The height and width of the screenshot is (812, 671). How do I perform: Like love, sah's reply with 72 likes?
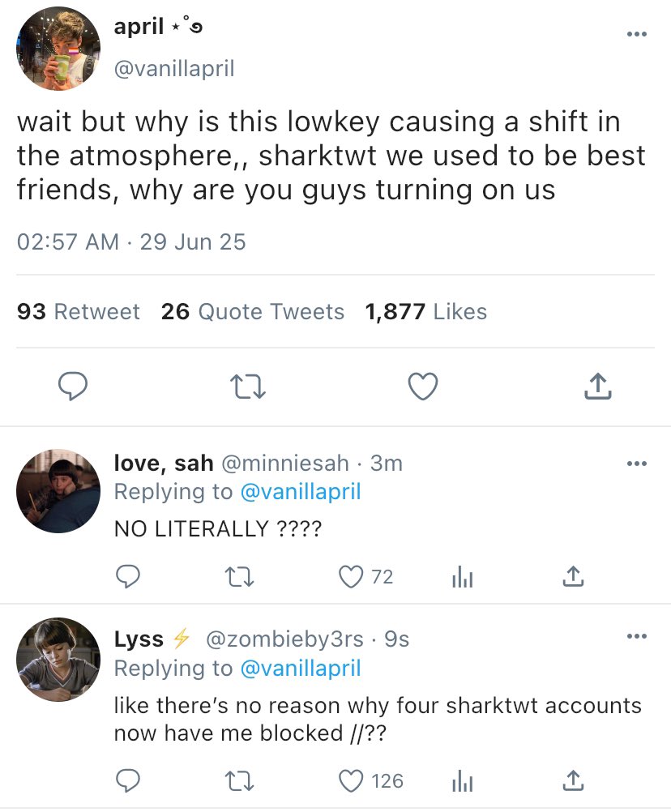point(351,576)
